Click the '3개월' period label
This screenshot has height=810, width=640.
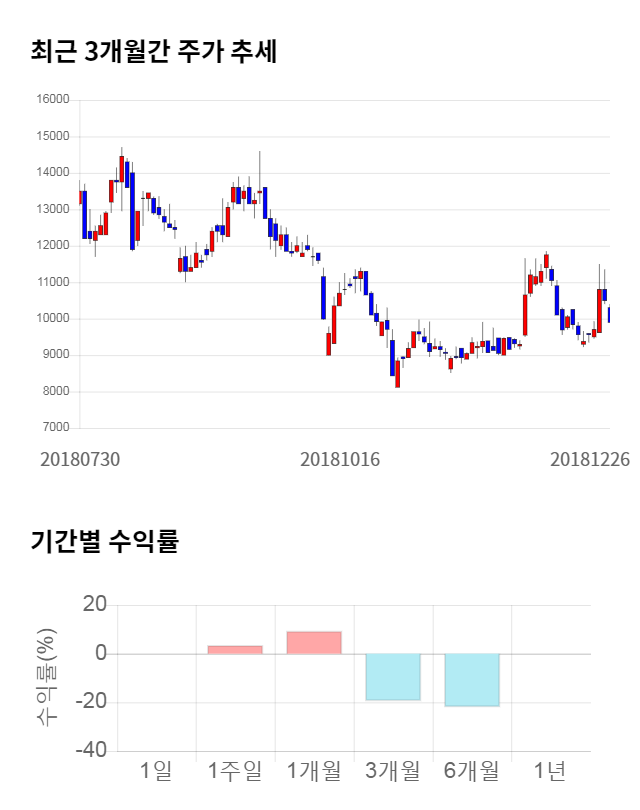393,771
